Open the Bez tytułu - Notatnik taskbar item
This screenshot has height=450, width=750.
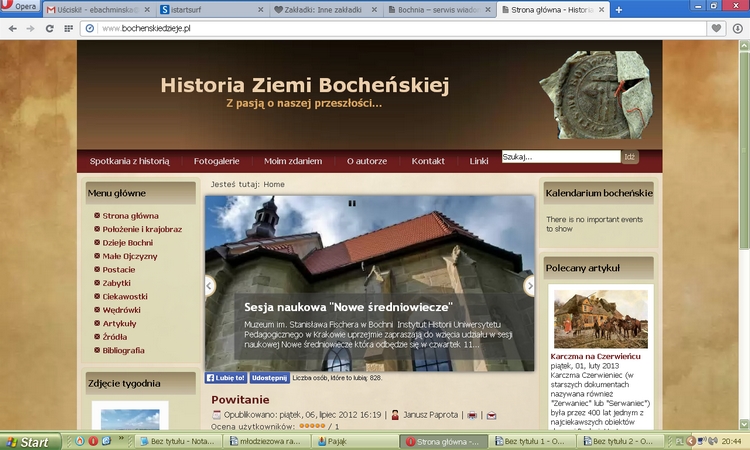[177, 441]
